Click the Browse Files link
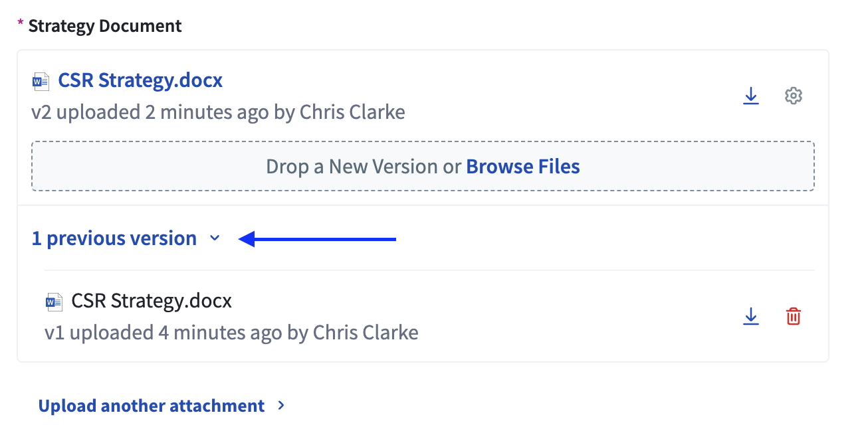868x441 pixels. click(523, 166)
